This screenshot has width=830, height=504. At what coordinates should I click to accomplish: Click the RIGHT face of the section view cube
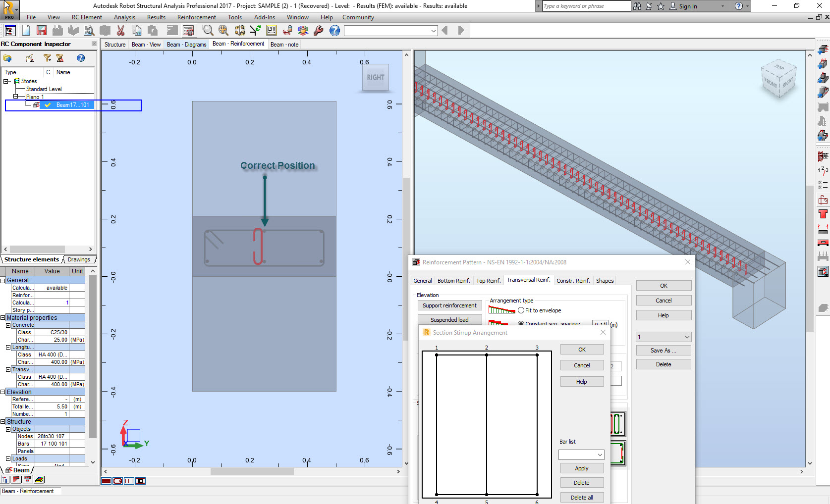[376, 77]
